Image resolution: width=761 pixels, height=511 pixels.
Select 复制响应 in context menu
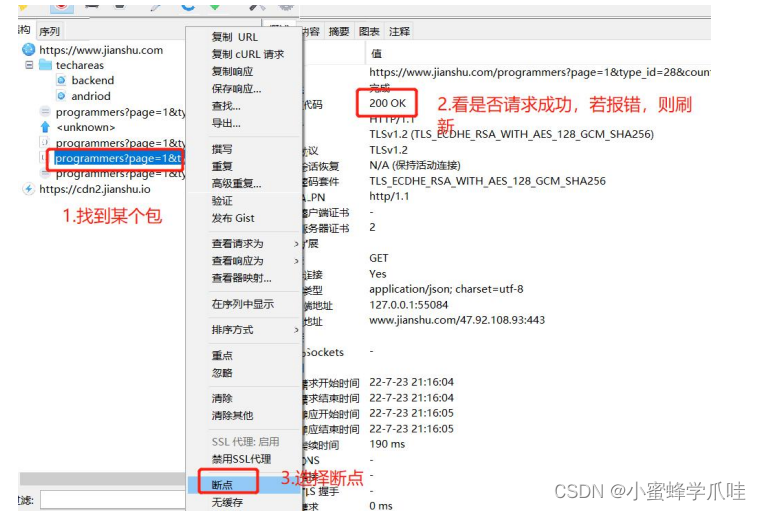click(x=232, y=71)
